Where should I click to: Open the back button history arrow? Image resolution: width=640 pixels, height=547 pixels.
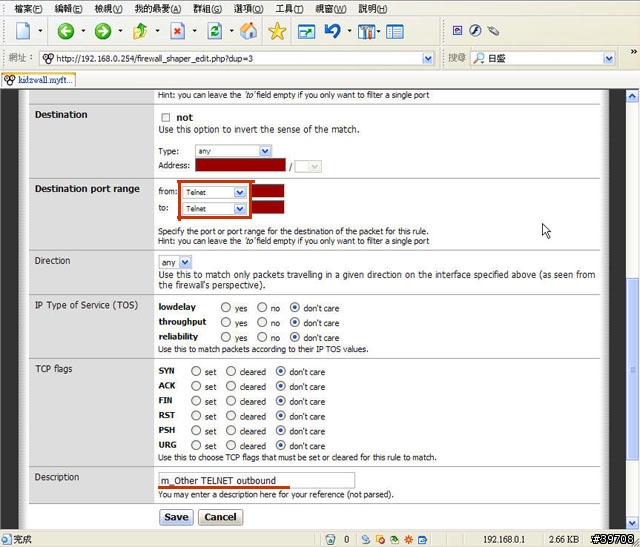coord(83,31)
